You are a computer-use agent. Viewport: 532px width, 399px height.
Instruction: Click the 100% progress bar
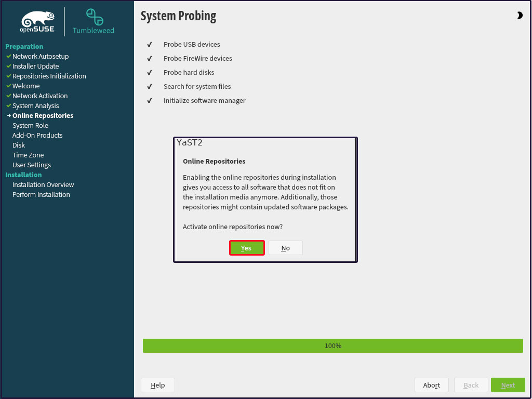pos(333,345)
